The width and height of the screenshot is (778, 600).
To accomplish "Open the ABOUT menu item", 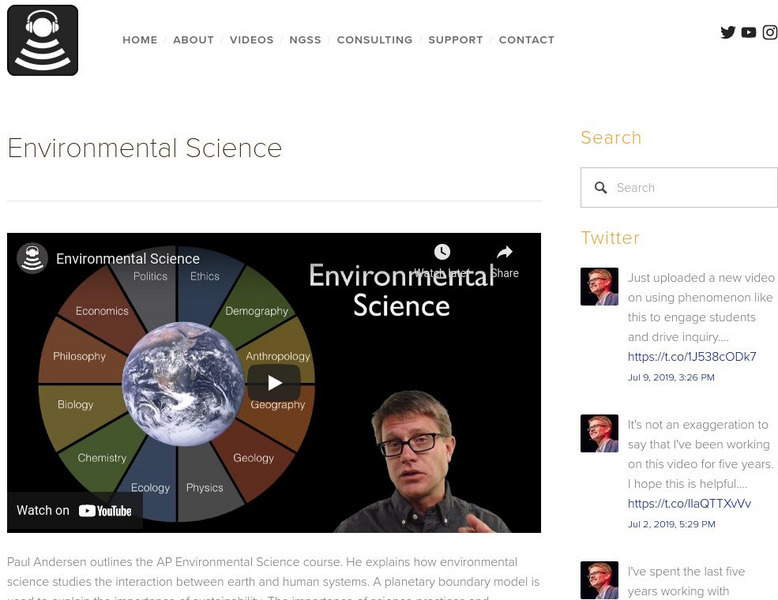I will [x=193, y=40].
